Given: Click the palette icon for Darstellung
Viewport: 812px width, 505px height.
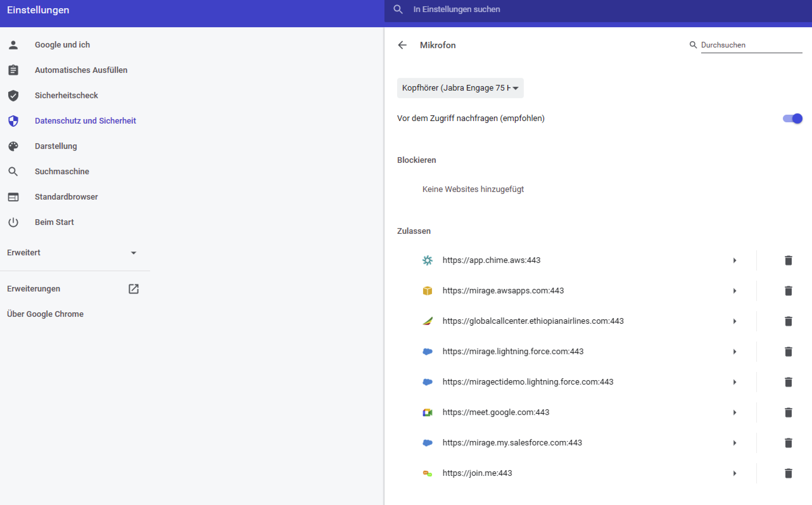Looking at the screenshot, I should 13,146.
